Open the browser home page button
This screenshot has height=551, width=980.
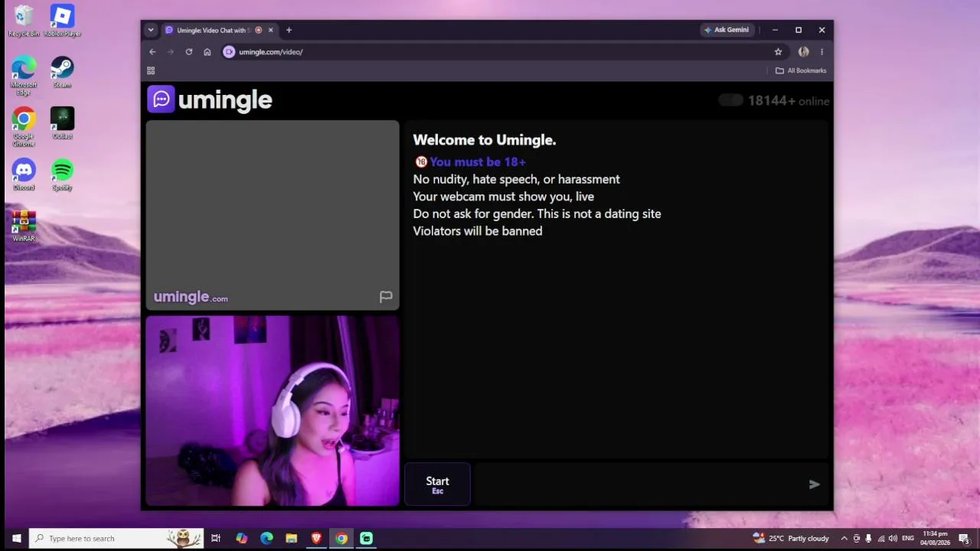click(x=207, y=52)
